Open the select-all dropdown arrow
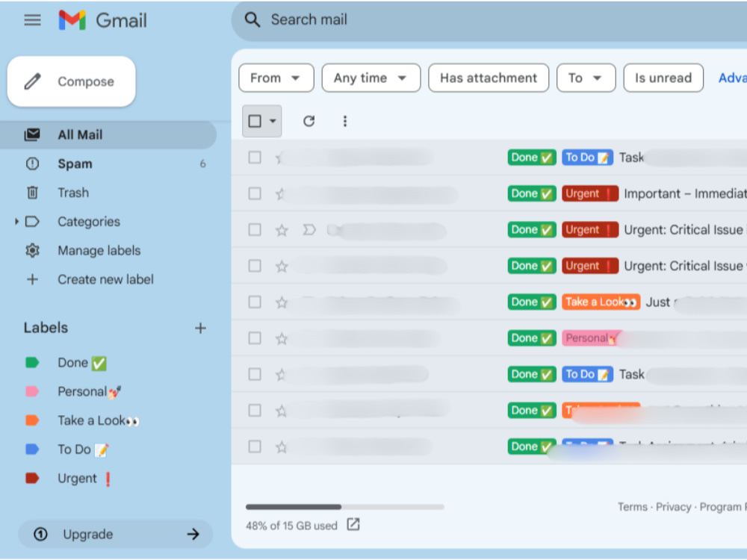 273,121
